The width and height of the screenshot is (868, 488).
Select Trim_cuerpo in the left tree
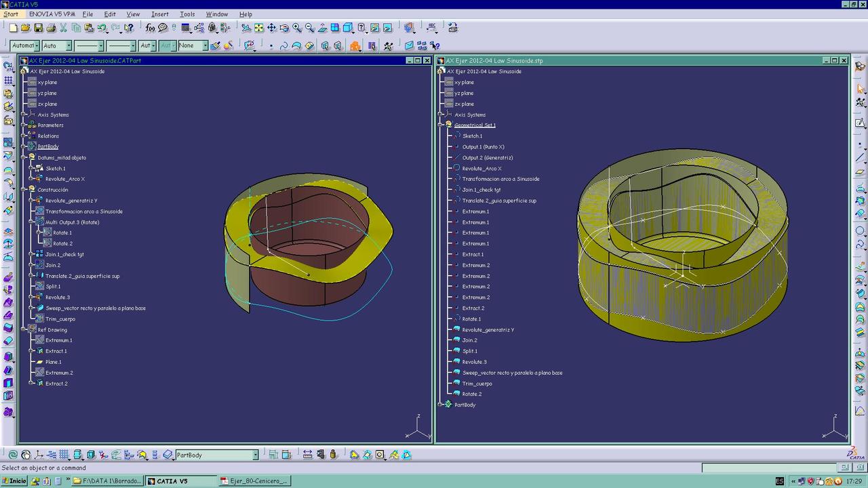click(60, 319)
